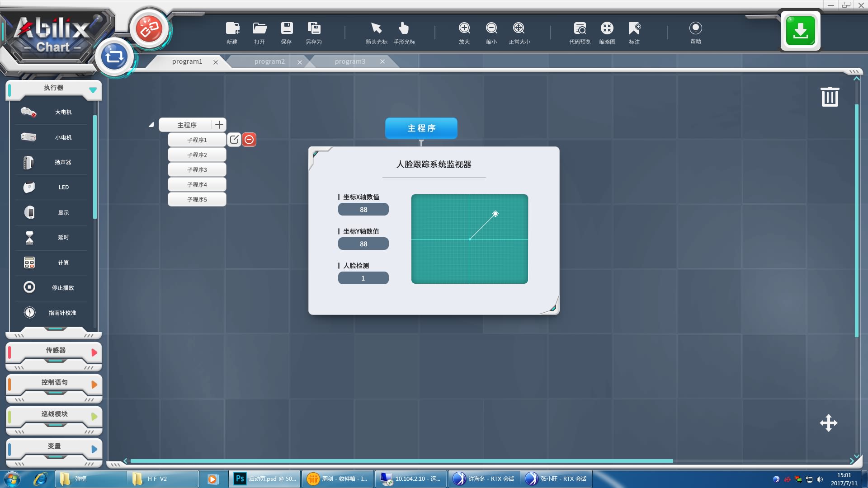Close the program3 tab
Image resolution: width=868 pixels, height=488 pixels.
pyautogui.click(x=382, y=61)
